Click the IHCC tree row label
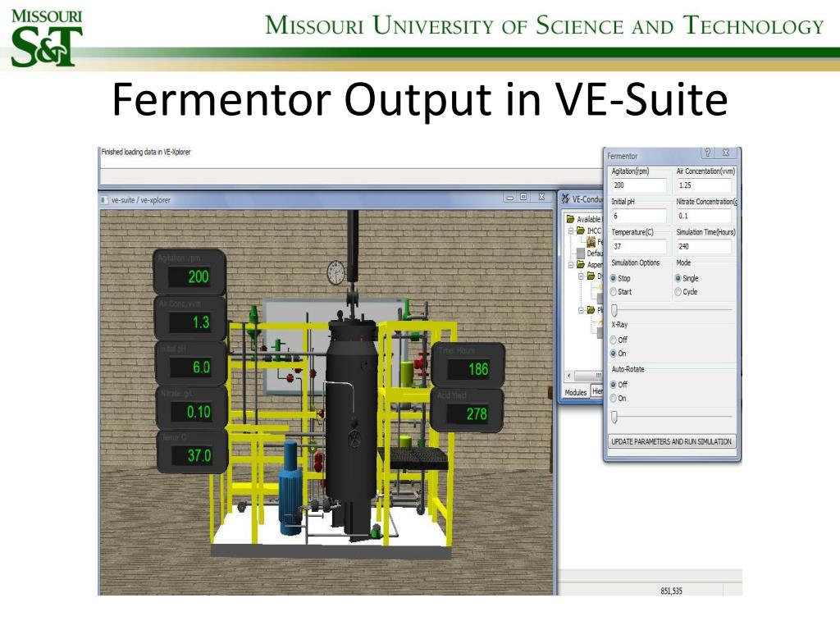 click(x=594, y=231)
